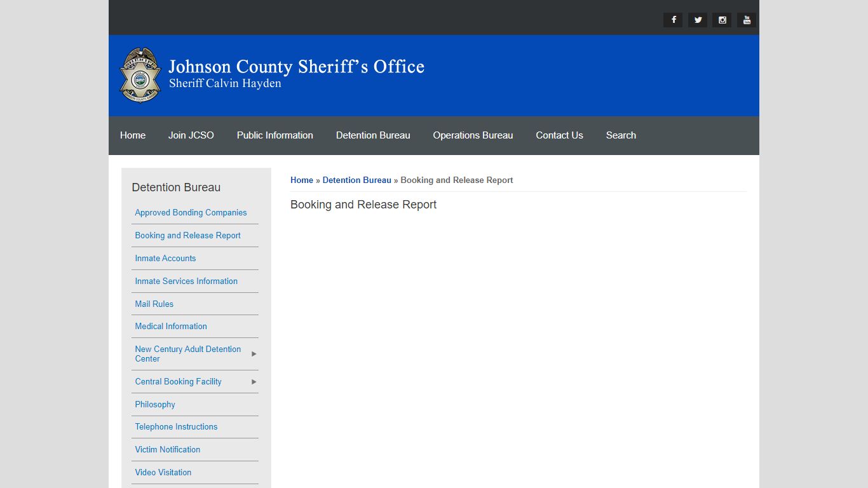Screen dimensions: 868x488
Task: Open the Instagram social icon
Action: click(x=722, y=20)
